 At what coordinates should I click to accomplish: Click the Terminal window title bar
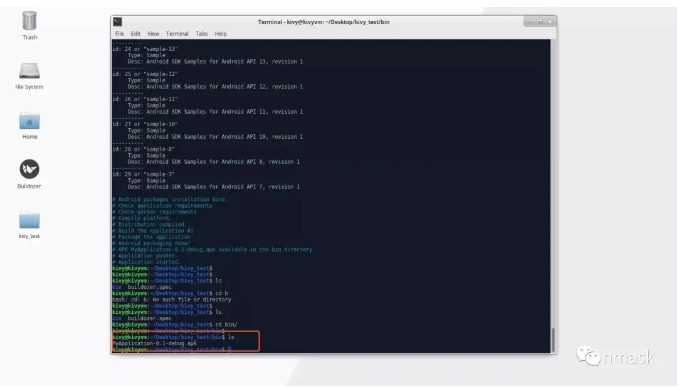point(323,22)
